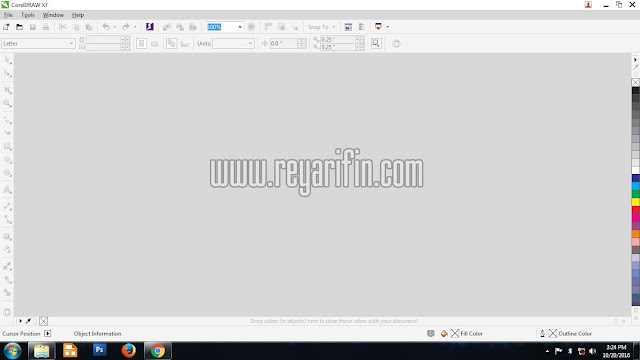Click the Outline Color pen icon

[542, 333]
